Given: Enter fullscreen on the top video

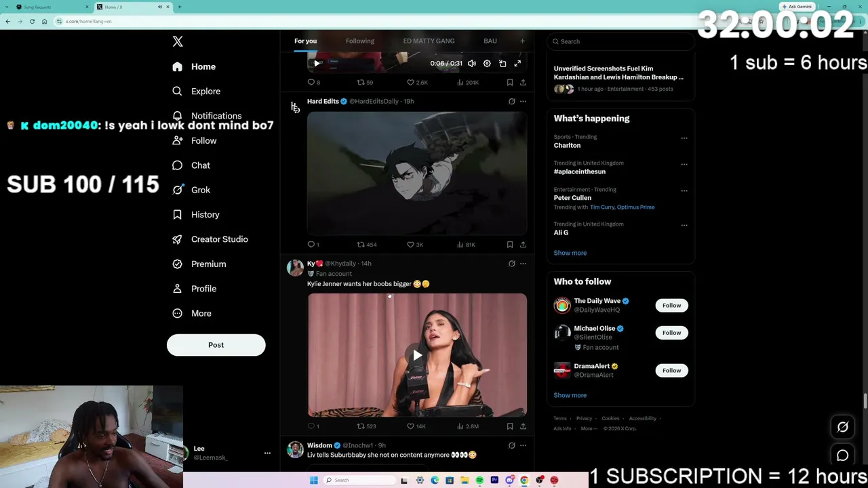Looking at the screenshot, I should point(517,64).
